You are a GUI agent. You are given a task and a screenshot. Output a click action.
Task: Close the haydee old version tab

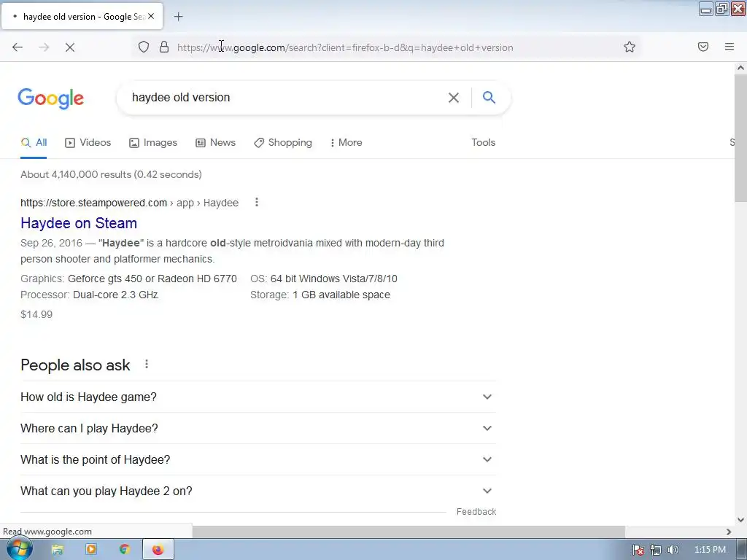pyautogui.click(x=151, y=16)
